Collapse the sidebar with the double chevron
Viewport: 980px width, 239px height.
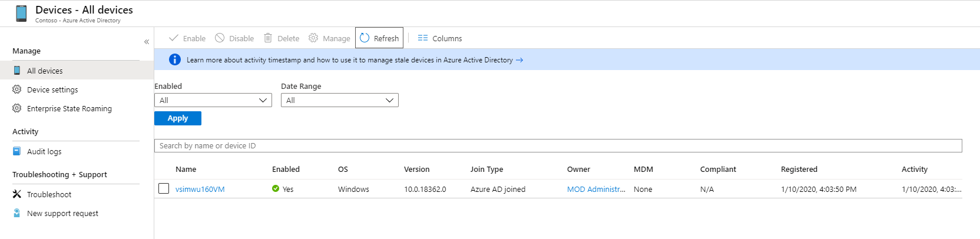pyautogui.click(x=147, y=42)
